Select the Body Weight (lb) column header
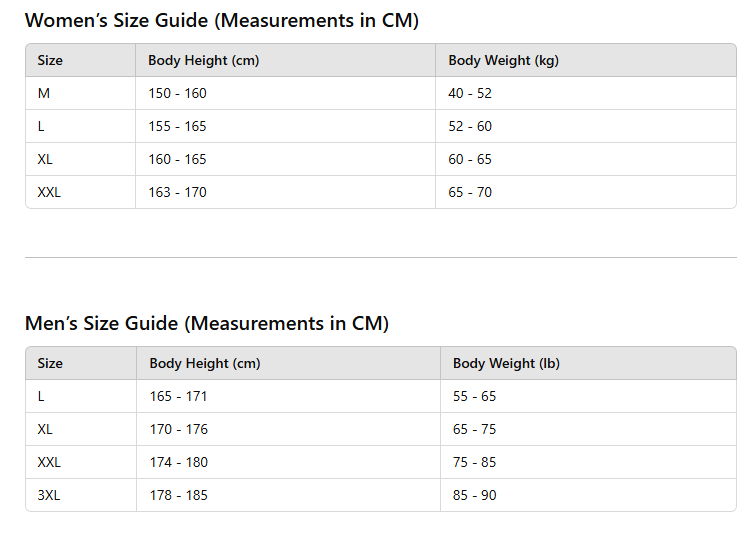The image size is (755, 543). 506,363
